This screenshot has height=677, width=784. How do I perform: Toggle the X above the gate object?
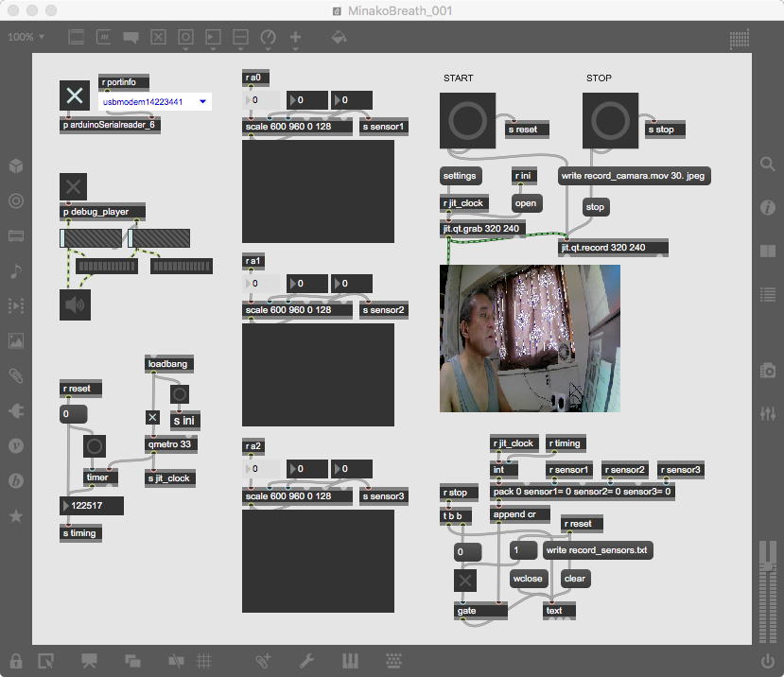[x=465, y=581]
